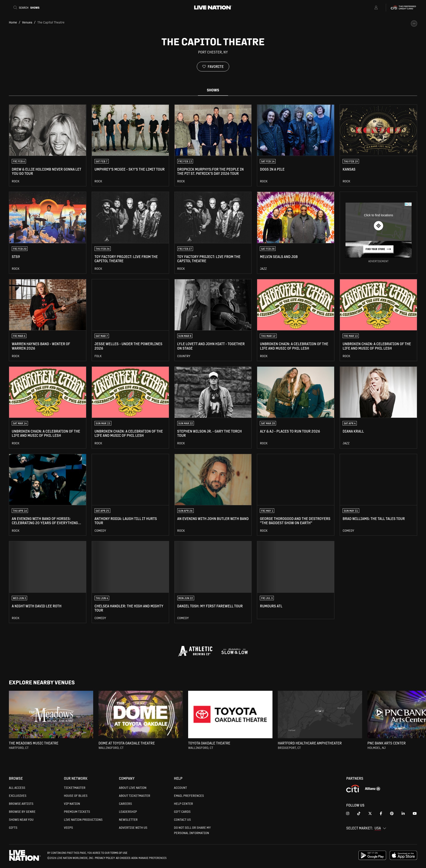This screenshot has width=426, height=868.
Task: Open Newsletter footer link
Action: [128, 820]
